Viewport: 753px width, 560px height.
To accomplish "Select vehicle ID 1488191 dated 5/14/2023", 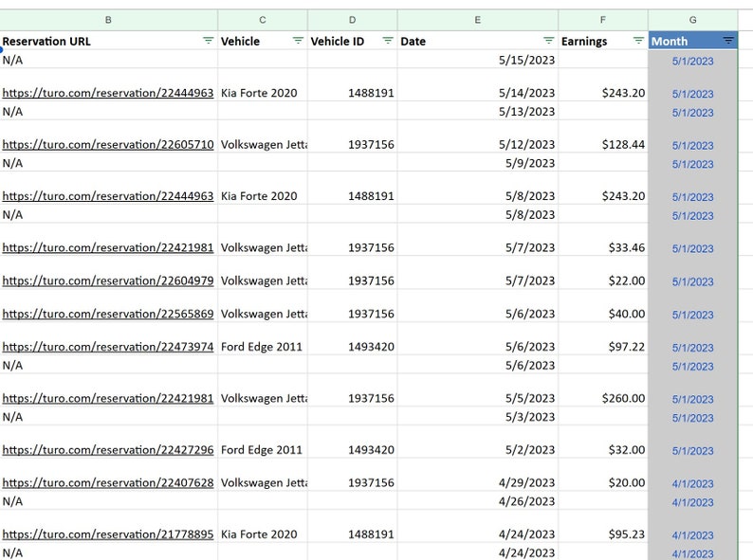I will 353,85.
